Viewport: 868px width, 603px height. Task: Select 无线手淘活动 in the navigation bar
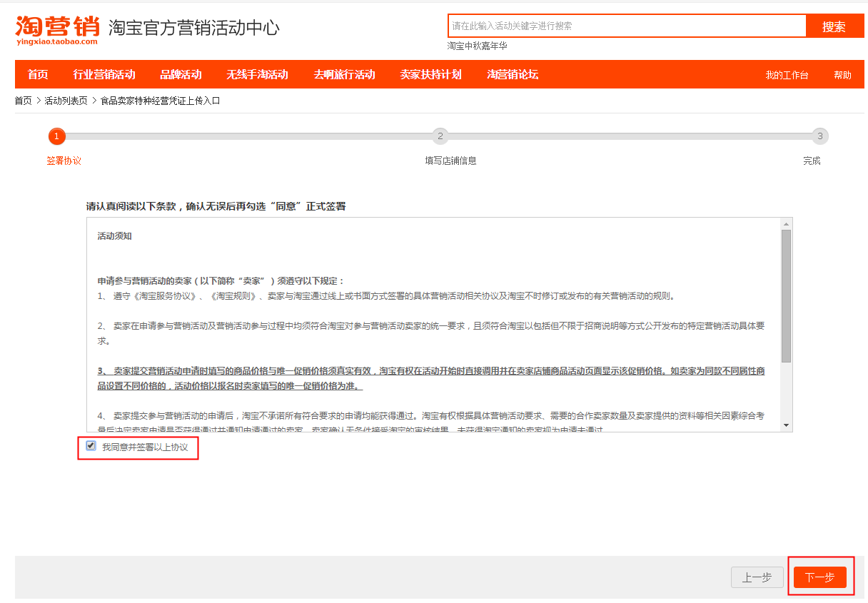258,74
